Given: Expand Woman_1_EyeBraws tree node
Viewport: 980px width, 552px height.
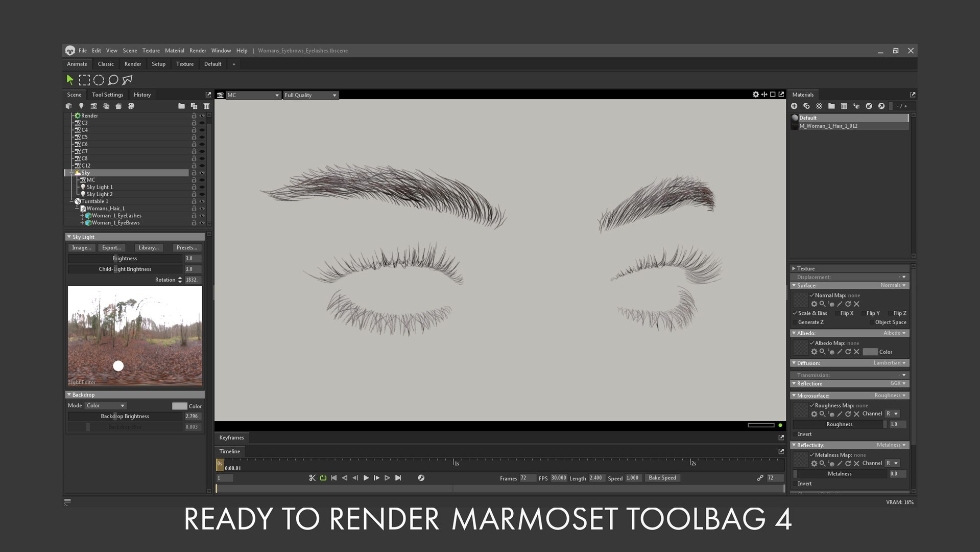Looking at the screenshot, I should click(82, 223).
